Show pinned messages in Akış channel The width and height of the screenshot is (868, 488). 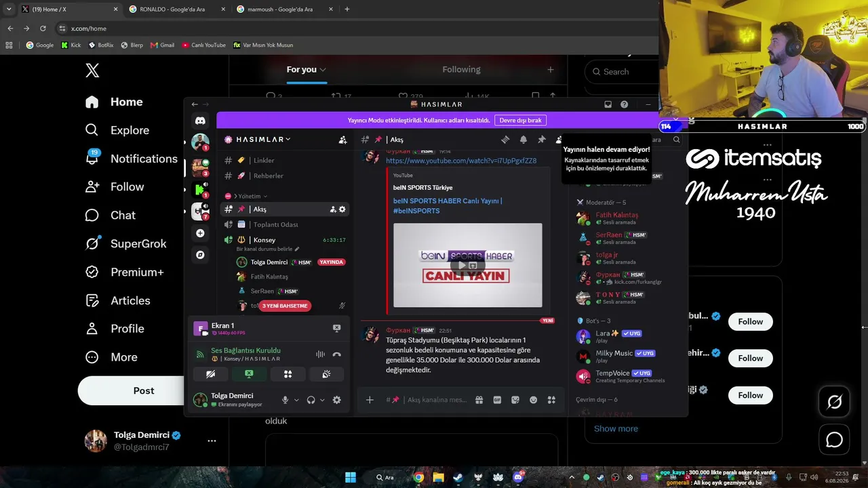[542, 140]
